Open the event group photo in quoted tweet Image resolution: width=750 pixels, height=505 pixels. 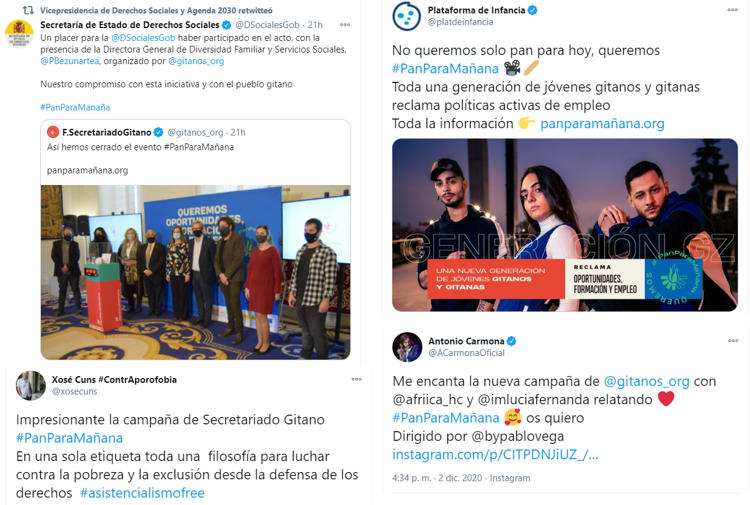coord(195,272)
